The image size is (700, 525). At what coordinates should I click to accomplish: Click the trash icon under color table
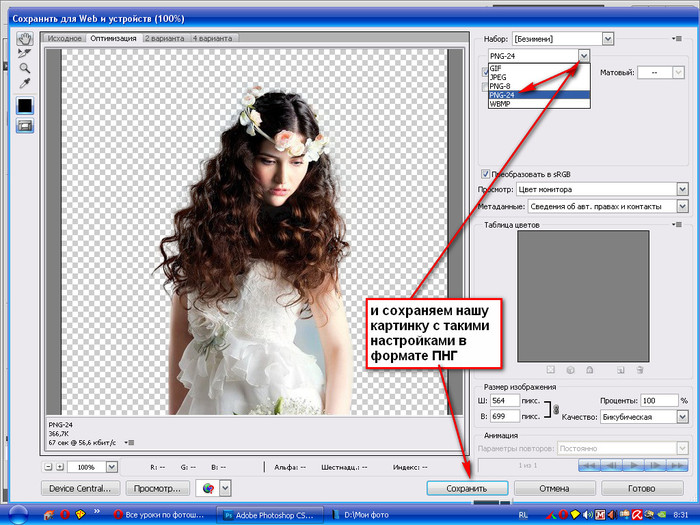tap(640, 370)
